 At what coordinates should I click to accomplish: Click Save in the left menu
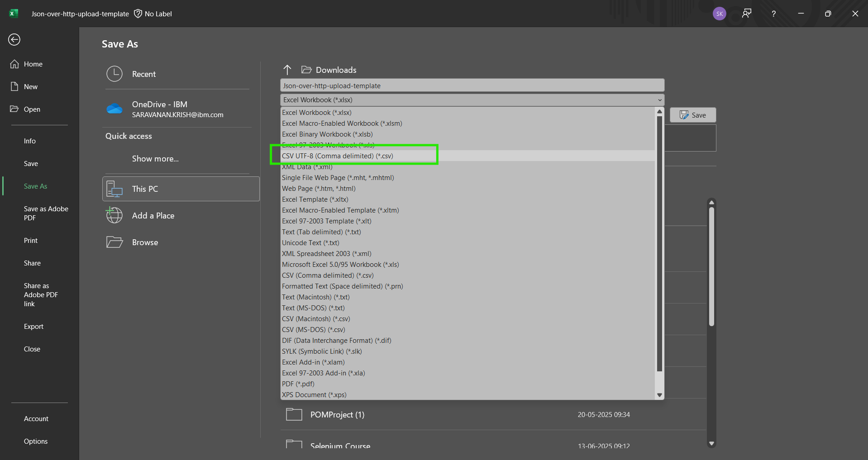[31, 163]
